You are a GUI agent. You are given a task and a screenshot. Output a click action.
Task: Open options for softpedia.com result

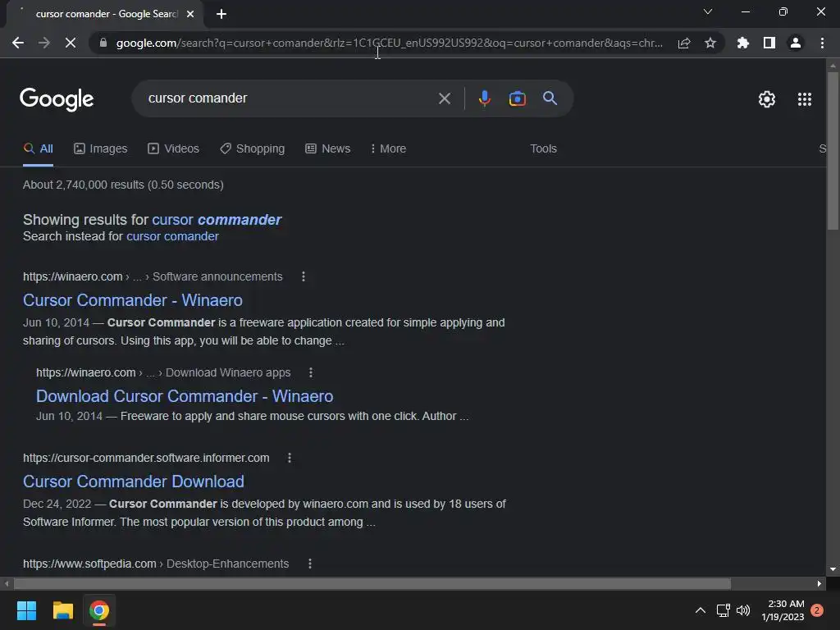(309, 564)
